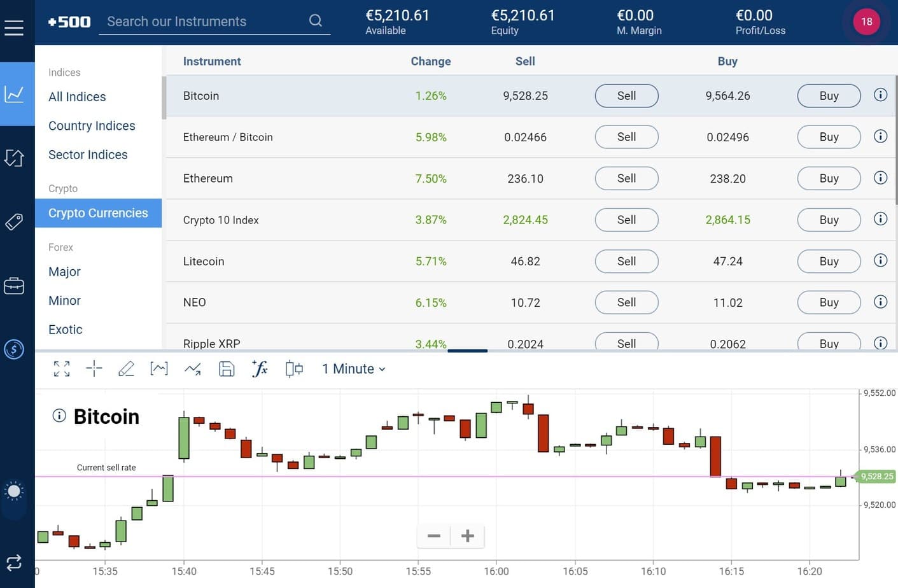The image size is (898, 588).
Task: Open the fx indicators icon
Action: [260, 368]
